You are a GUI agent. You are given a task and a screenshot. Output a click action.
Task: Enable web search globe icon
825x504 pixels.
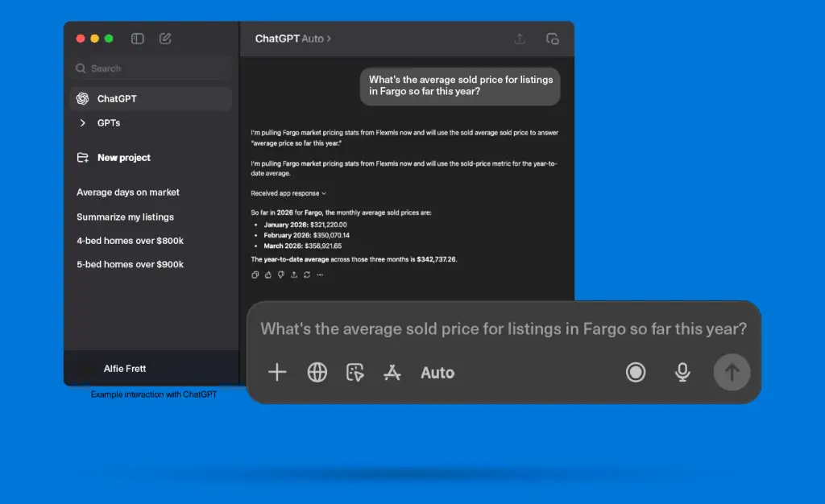[317, 372]
